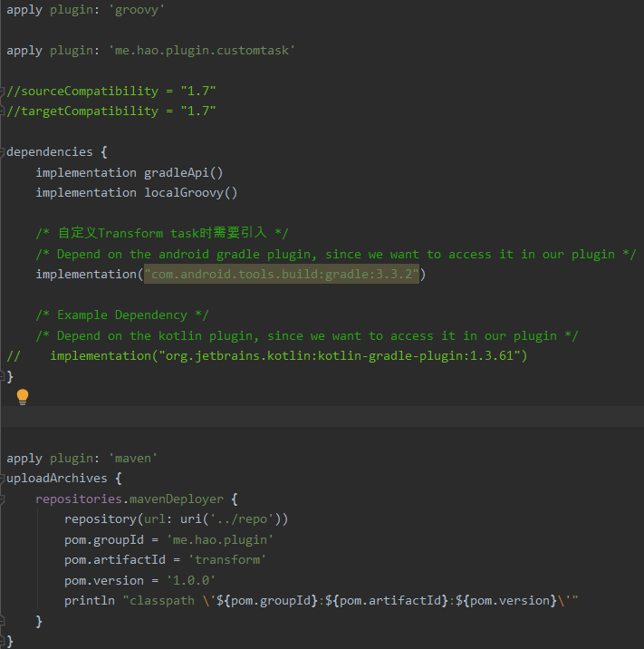Click implementation localGroovy() line

tap(137, 193)
